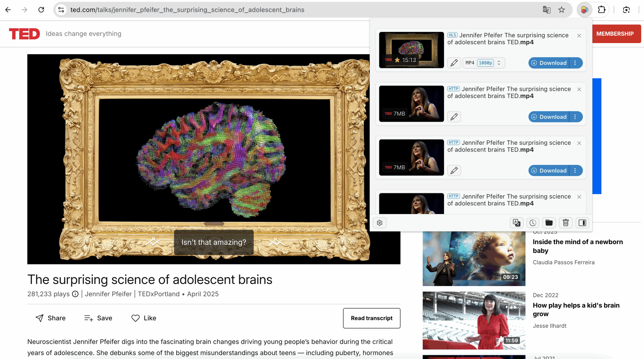Toggle the popup side panel icon
The height and width of the screenshot is (359, 644).
point(582,223)
